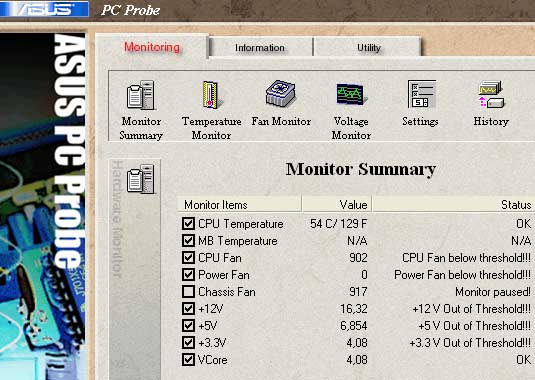The height and width of the screenshot is (380, 535).
Task: Open the Monitor Summary icon
Action: click(x=141, y=95)
